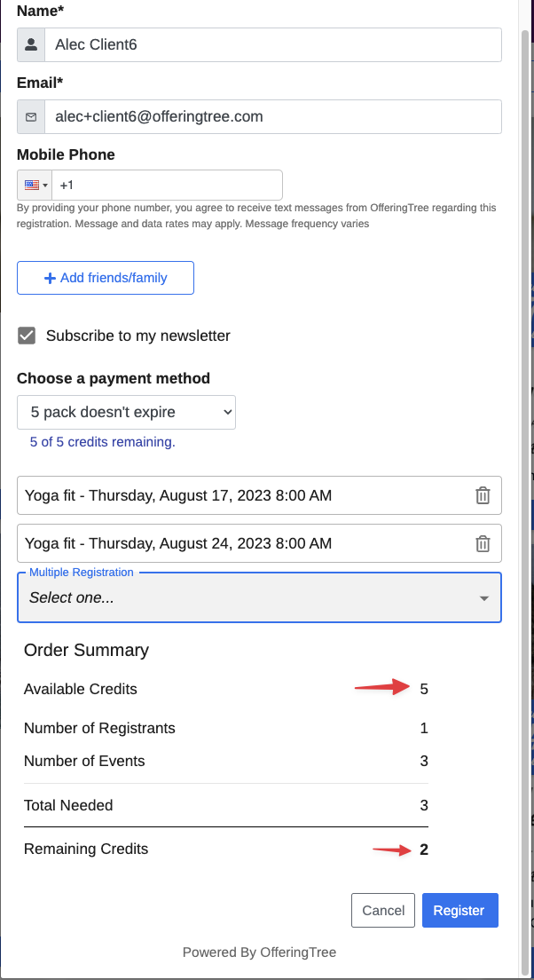Remove the August 24 Yoga fit registration
Viewport: 534px width, 980px height.
click(483, 543)
